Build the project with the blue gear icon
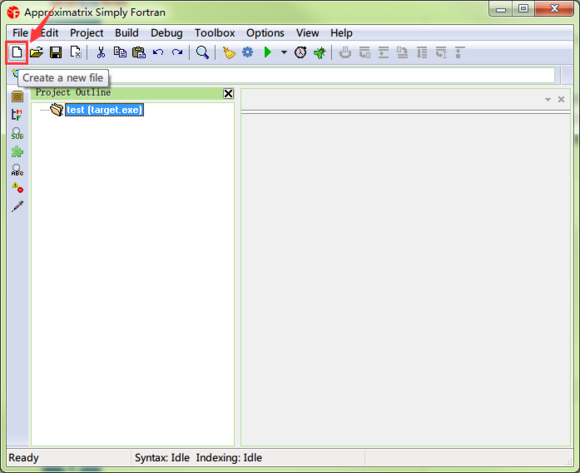580x473 pixels. point(247,52)
